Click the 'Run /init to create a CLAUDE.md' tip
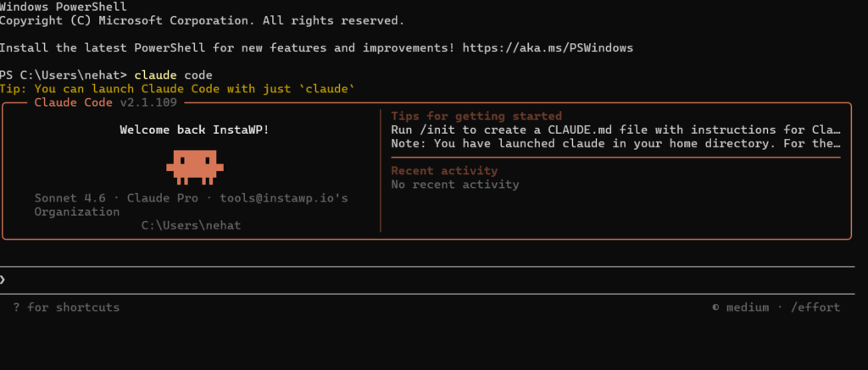Viewport: 868px width, 370px height. (616, 130)
